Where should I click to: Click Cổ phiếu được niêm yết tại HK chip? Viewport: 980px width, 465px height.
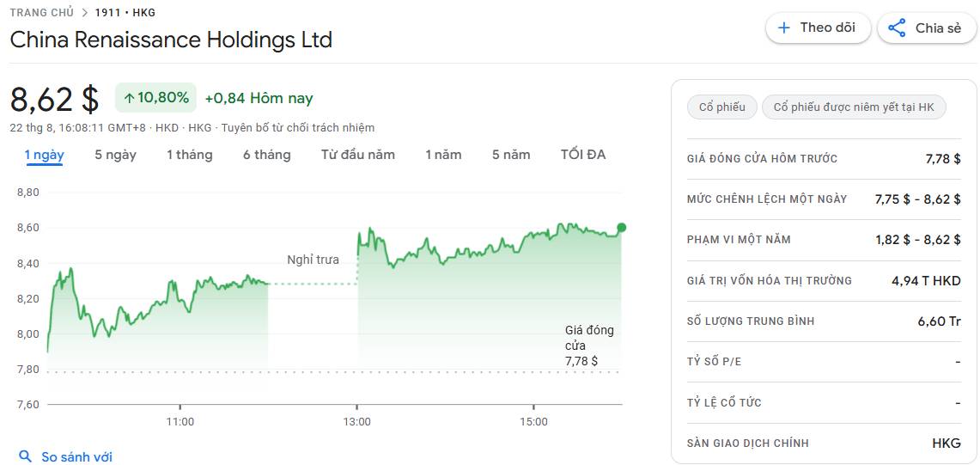(854, 107)
